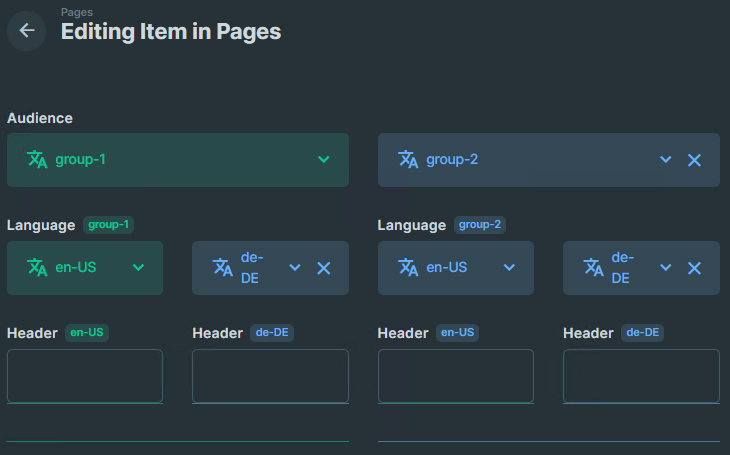Click translate icon in group-2 Audience box
Viewport: 730px width, 455px height.
(x=408, y=159)
